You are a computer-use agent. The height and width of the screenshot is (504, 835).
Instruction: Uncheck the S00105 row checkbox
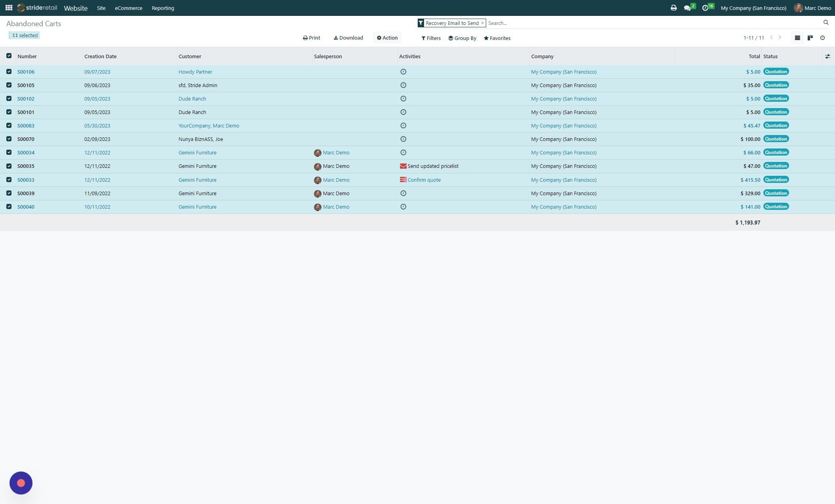[9, 85]
